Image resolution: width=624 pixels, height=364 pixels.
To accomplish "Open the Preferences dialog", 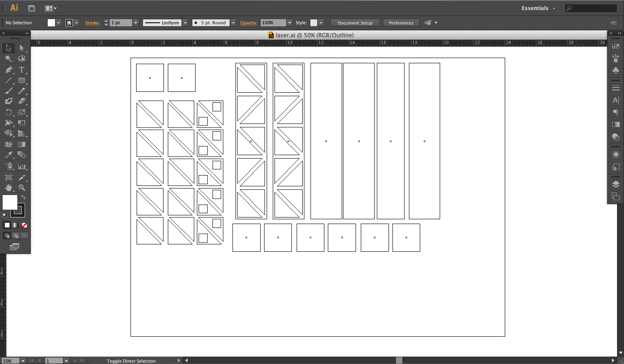I will (x=401, y=23).
